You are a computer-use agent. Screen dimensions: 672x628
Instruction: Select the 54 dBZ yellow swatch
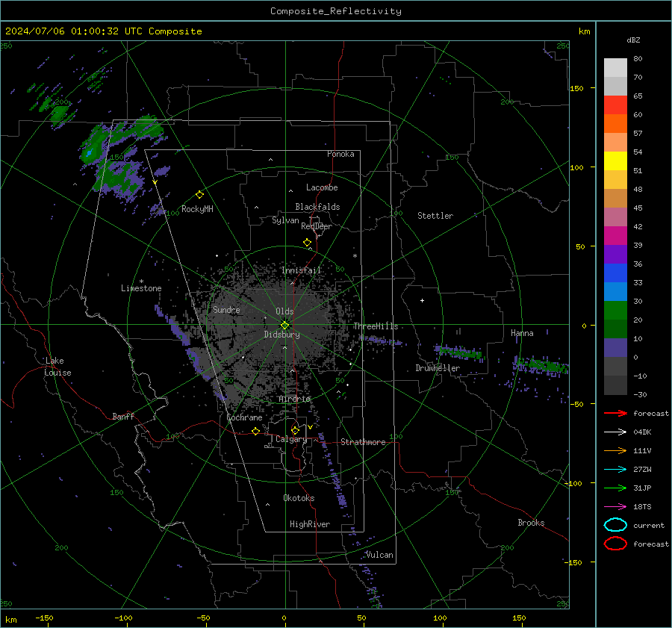(615, 161)
